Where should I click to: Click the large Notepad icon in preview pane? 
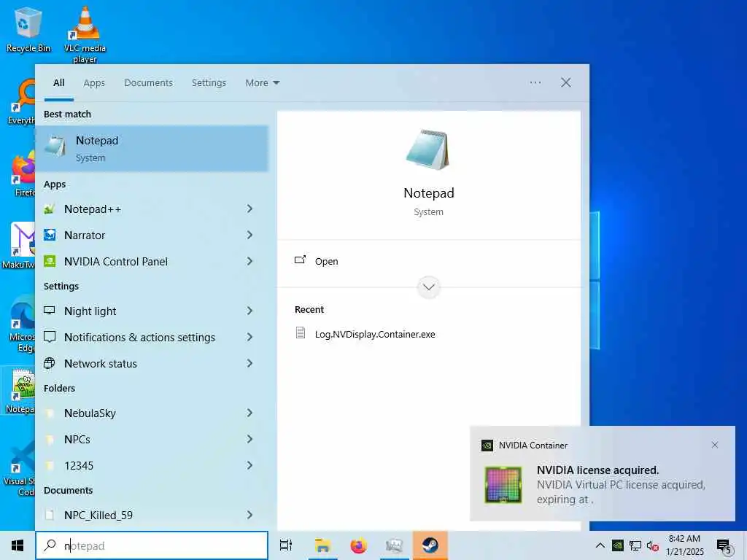point(427,149)
